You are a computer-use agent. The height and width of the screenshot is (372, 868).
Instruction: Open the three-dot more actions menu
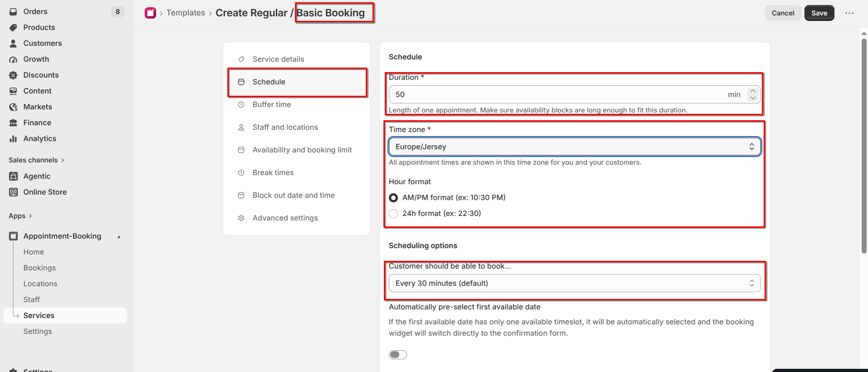[849, 13]
